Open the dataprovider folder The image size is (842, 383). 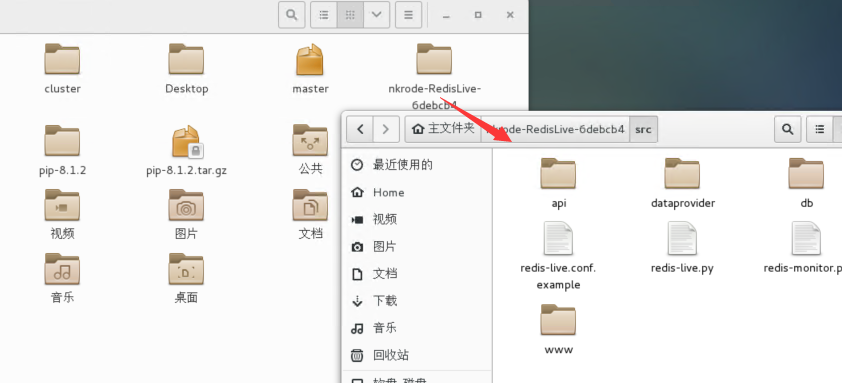tap(683, 174)
